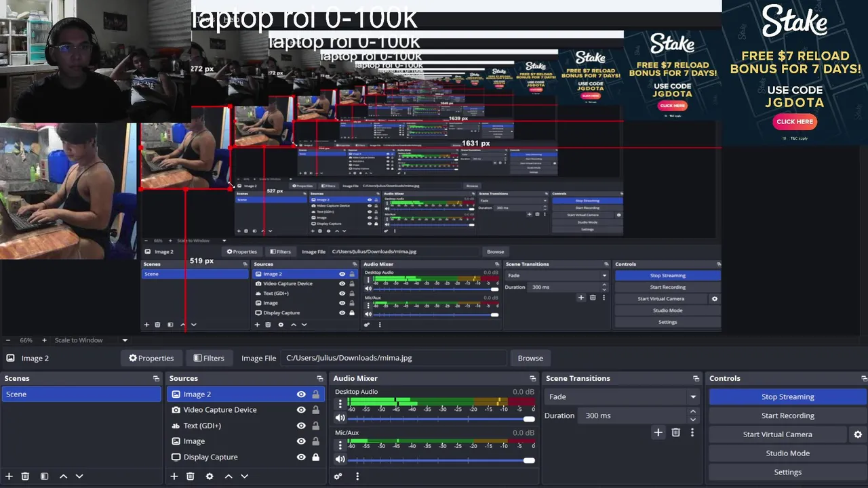Unlock the Display Capture source
Image resolution: width=868 pixels, height=488 pixels.
tap(315, 457)
